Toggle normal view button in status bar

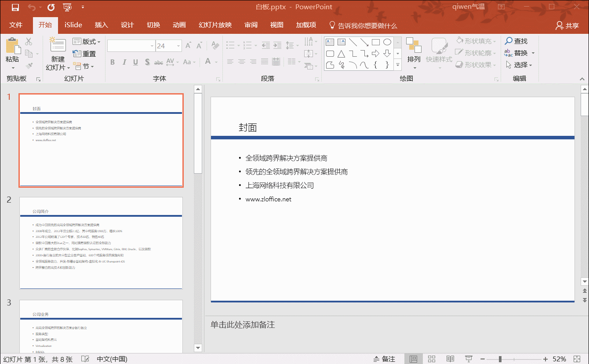tap(413, 359)
